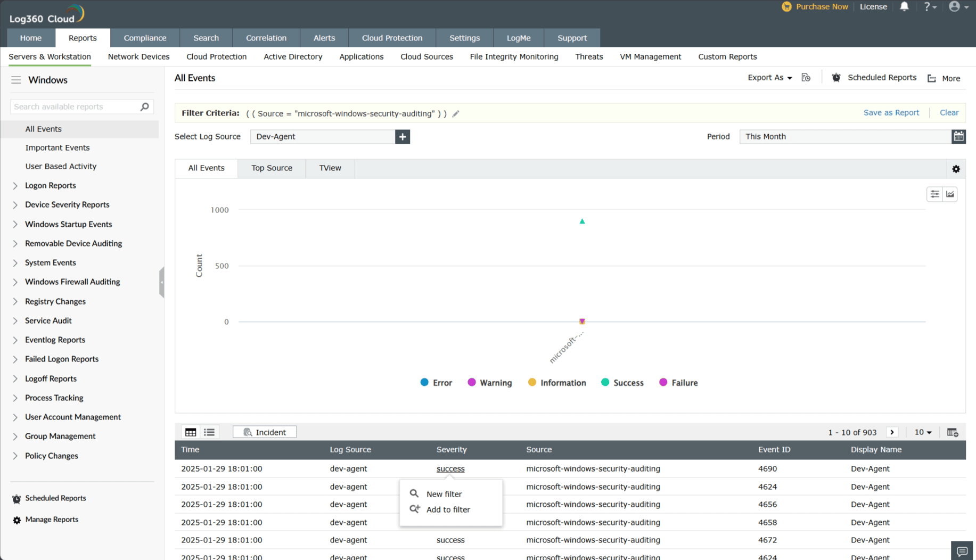Expand Removable Device Auditing node

pyautogui.click(x=15, y=244)
